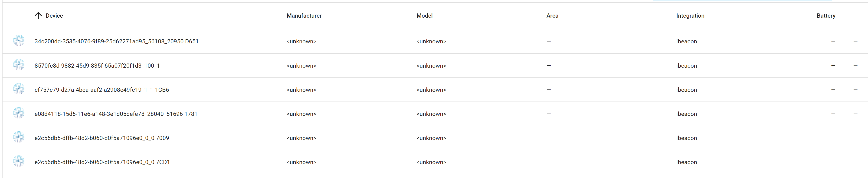This screenshot has height=178, width=868.
Task: Sort the table by Battery
Action: 826,16
